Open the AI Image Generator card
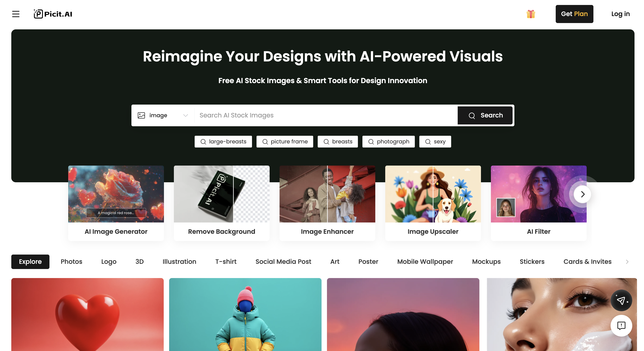Image resolution: width=644 pixels, height=351 pixels. tap(116, 203)
